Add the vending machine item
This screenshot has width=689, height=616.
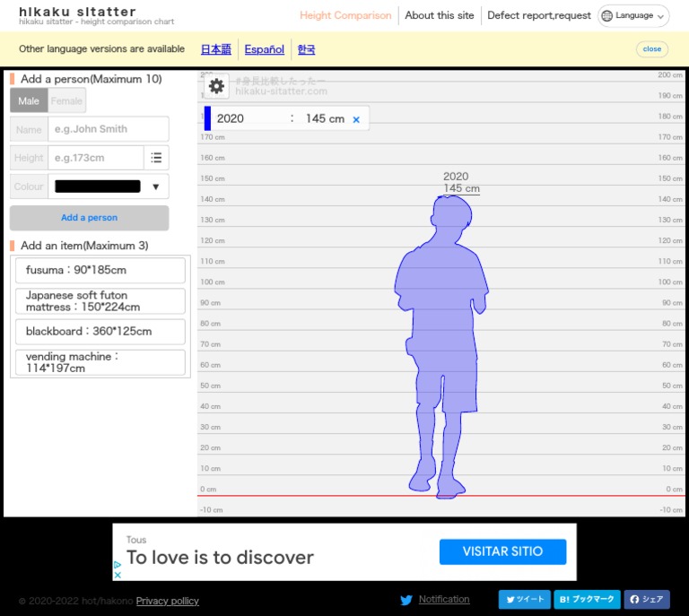pyautogui.click(x=100, y=362)
